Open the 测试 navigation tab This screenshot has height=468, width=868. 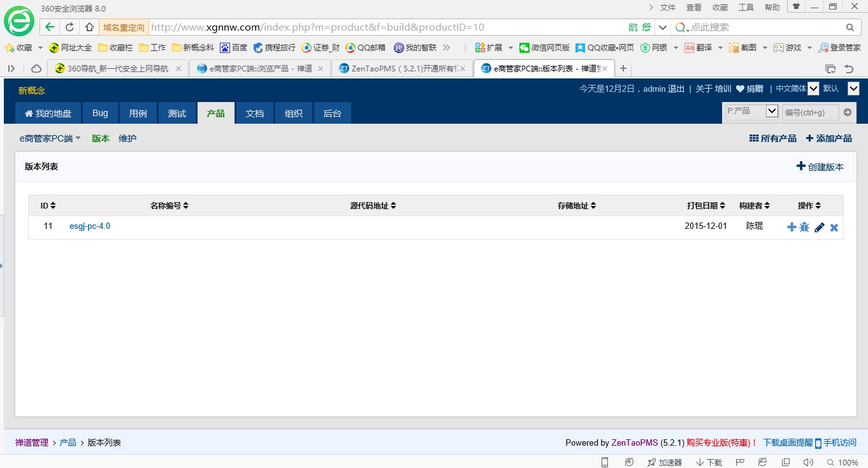click(177, 113)
